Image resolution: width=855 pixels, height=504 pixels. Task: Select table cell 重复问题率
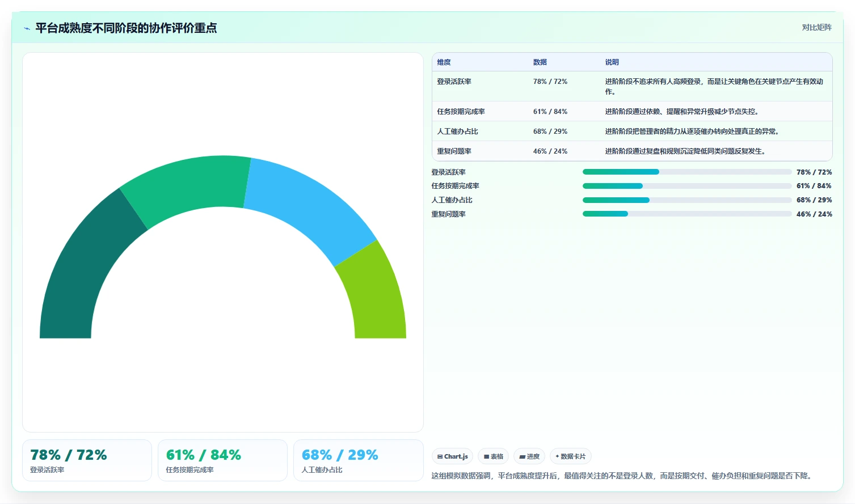coord(454,151)
